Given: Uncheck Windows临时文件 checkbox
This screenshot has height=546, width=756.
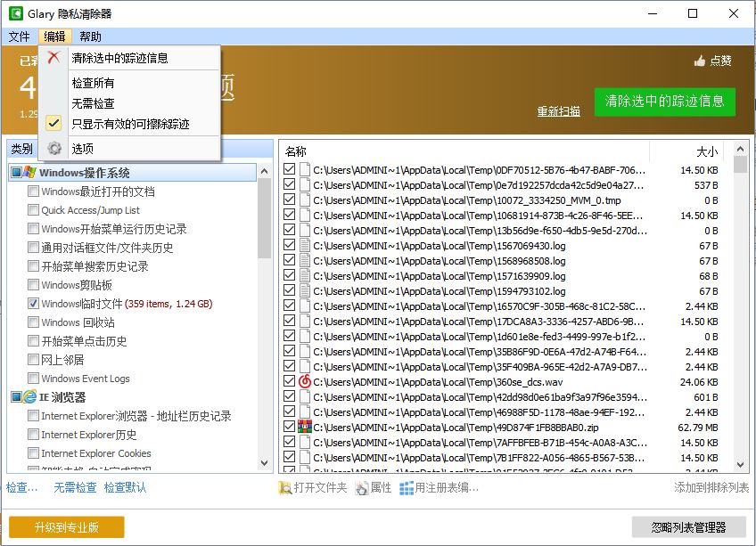Looking at the screenshot, I should 33,304.
